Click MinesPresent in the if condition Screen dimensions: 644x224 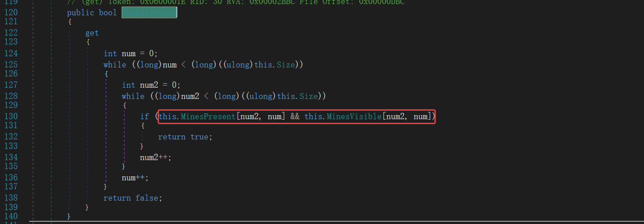click(208, 117)
